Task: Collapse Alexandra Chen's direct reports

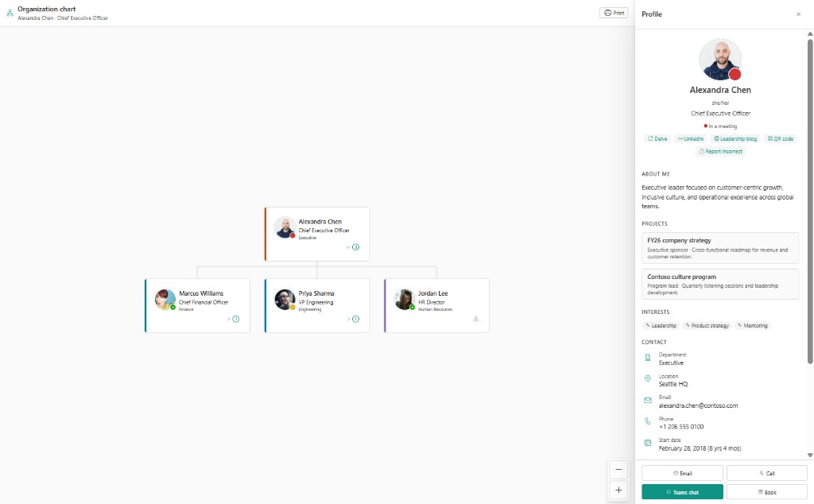Action: click(353, 247)
